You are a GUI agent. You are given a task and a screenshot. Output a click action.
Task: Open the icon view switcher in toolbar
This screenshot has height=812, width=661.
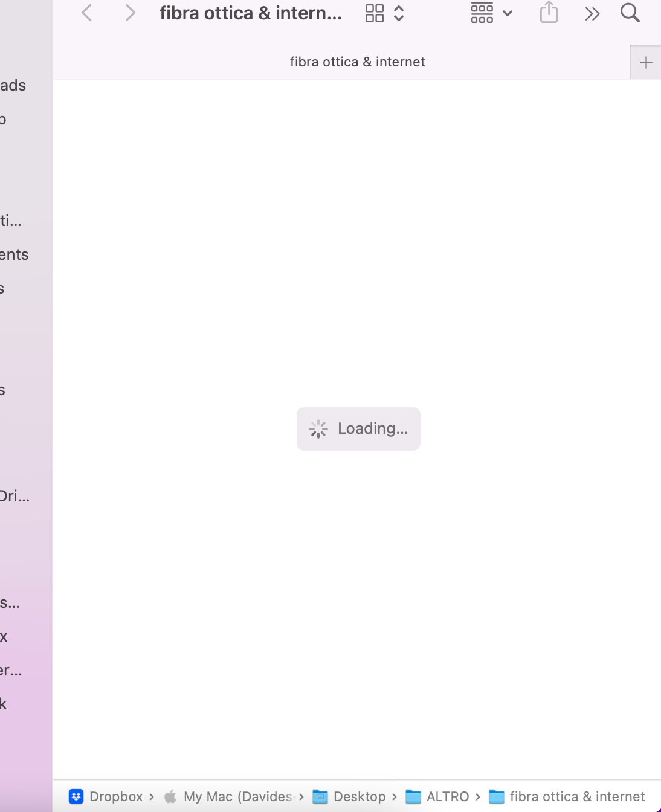pos(375,12)
